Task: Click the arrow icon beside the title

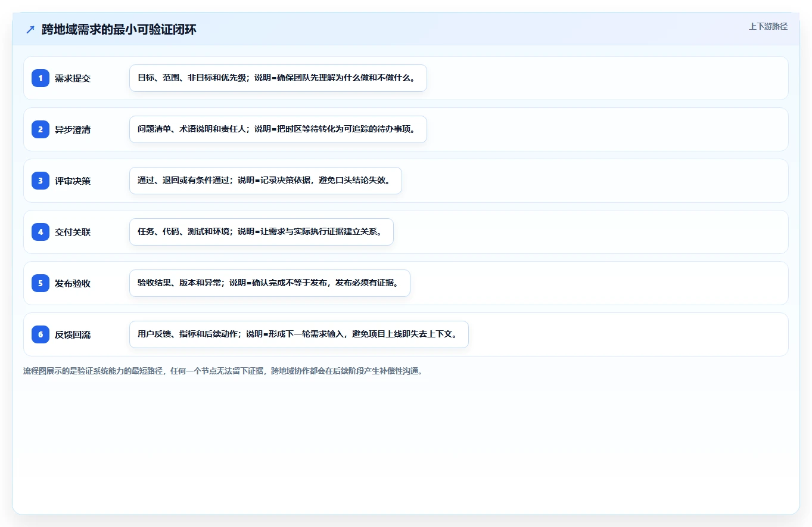Action: coord(30,30)
